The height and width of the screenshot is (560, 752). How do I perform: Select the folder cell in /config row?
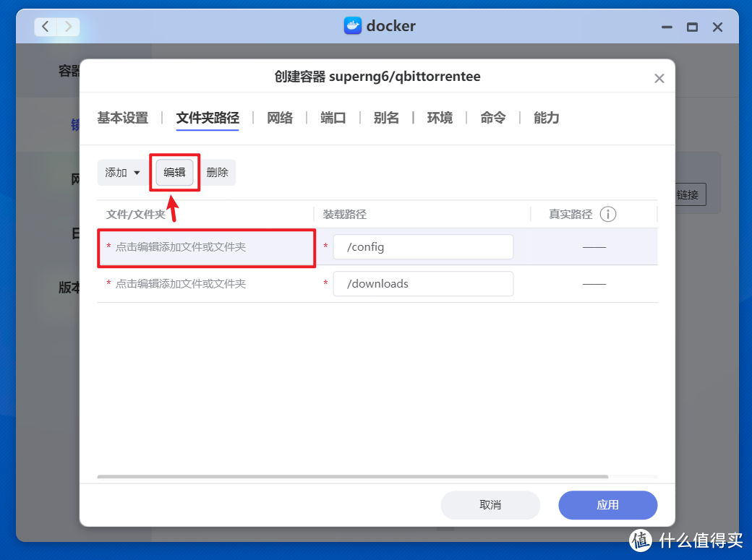tap(206, 247)
